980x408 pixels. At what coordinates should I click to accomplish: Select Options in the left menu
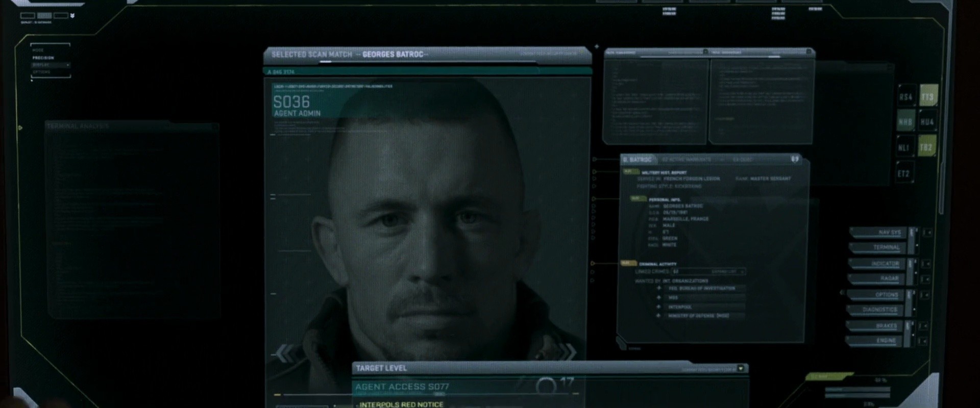click(41, 72)
